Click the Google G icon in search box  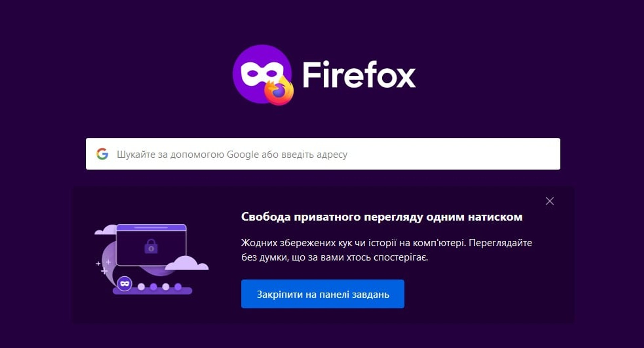coord(102,154)
